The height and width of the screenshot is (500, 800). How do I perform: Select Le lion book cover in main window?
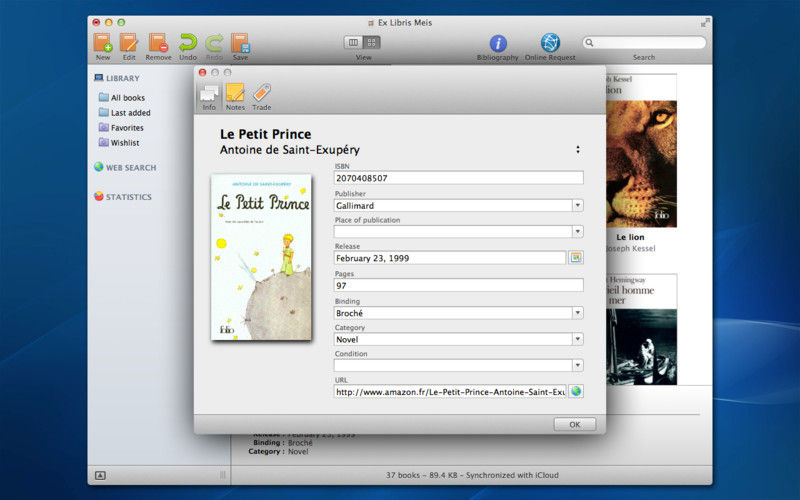(x=641, y=151)
